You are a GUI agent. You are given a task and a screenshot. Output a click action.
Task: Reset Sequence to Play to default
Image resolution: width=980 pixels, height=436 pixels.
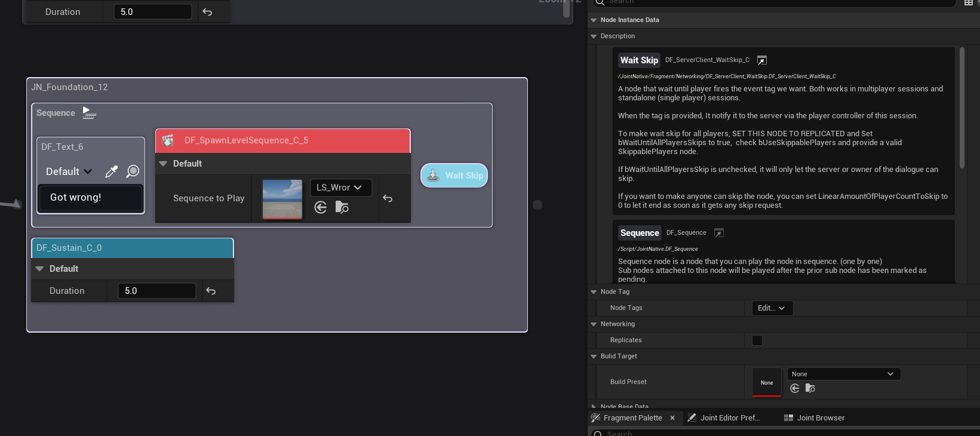(388, 198)
